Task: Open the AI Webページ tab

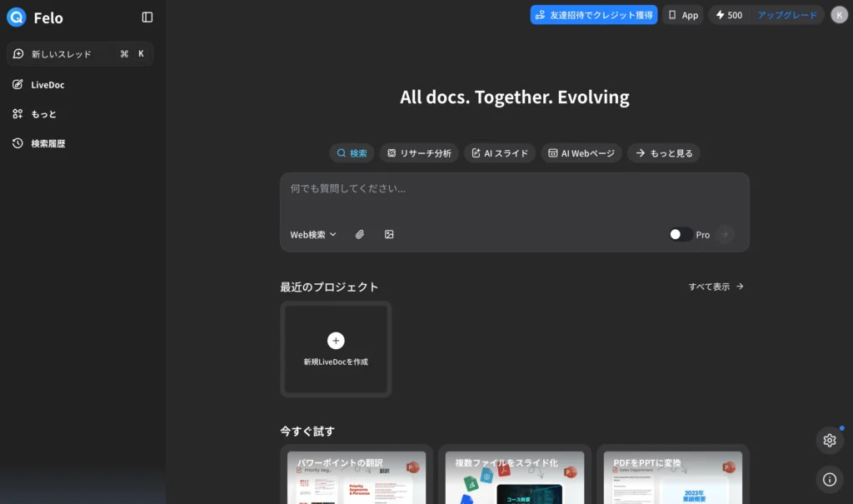Action: pos(581,152)
